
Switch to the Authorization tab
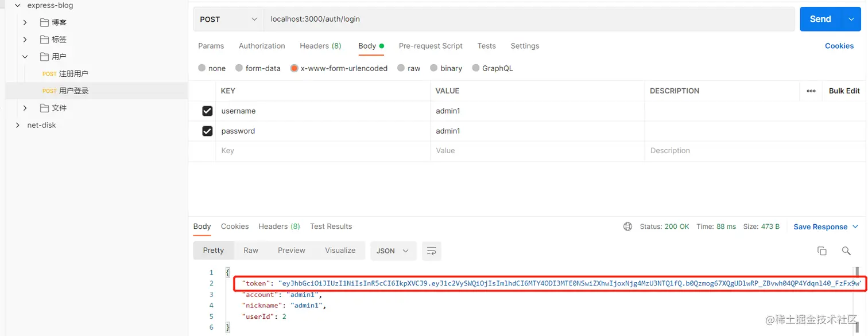[x=262, y=46]
